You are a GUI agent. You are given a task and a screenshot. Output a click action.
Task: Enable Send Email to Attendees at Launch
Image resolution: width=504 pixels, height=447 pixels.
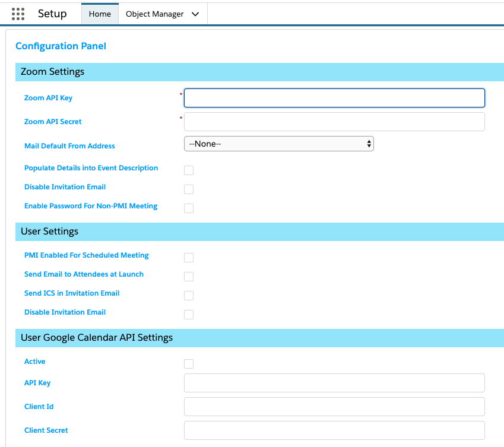189,277
